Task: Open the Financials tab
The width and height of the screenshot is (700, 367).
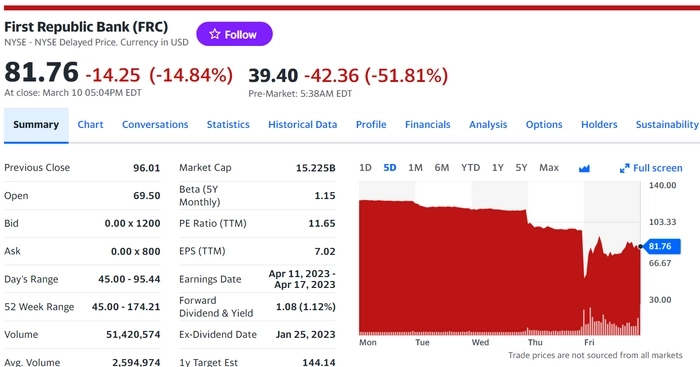Action: pos(427,125)
